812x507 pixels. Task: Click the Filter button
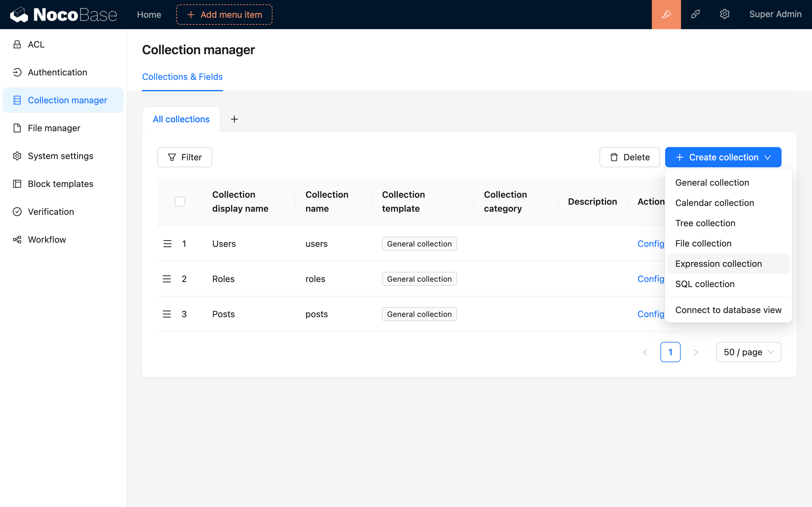tap(185, 157)
